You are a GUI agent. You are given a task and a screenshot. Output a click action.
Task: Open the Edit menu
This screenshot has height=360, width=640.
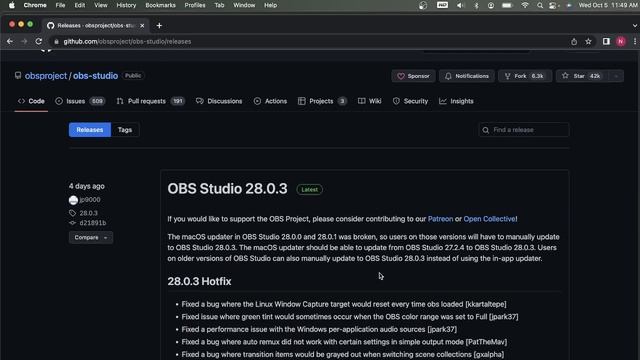[80, 5]
